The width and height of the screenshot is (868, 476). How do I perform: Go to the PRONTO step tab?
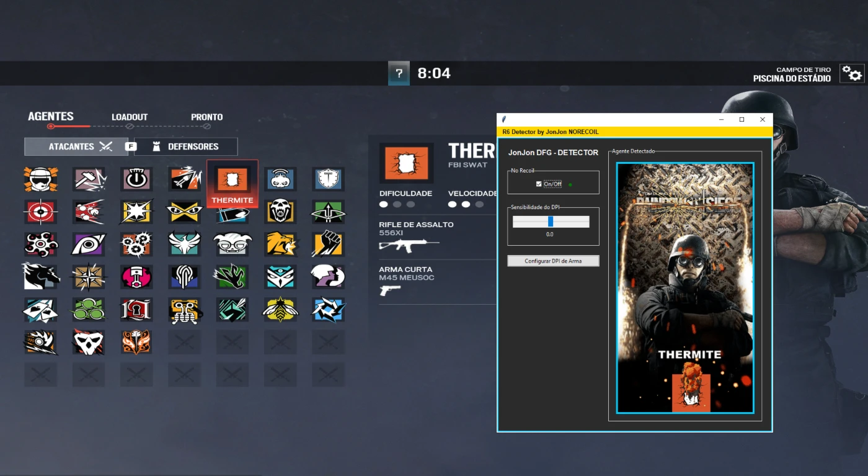click(x=207, y=117)
